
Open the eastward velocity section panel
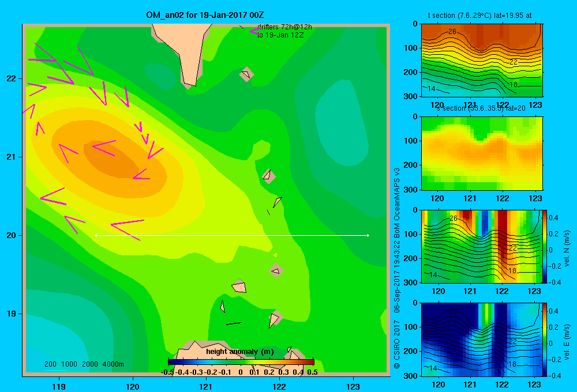coord(481,340)
